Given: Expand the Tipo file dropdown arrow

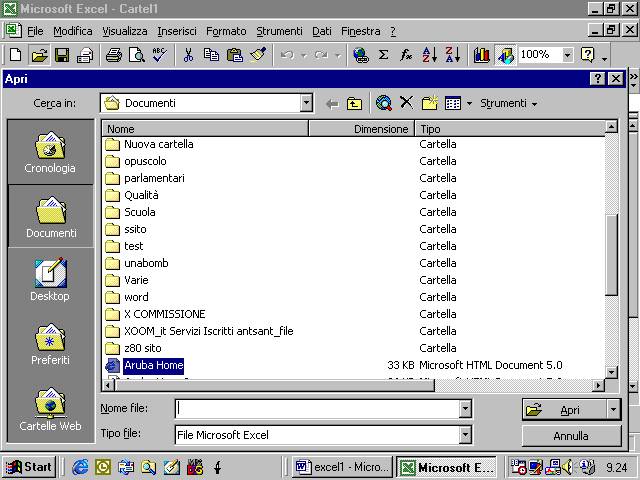Looking at the screenshot, I should [465, 435].
